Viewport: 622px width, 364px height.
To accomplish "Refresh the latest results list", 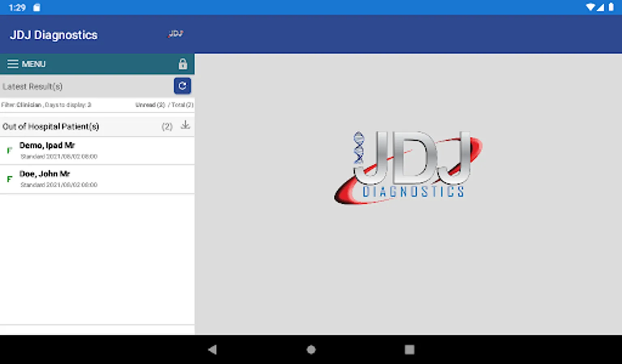I will click(182, 86).
